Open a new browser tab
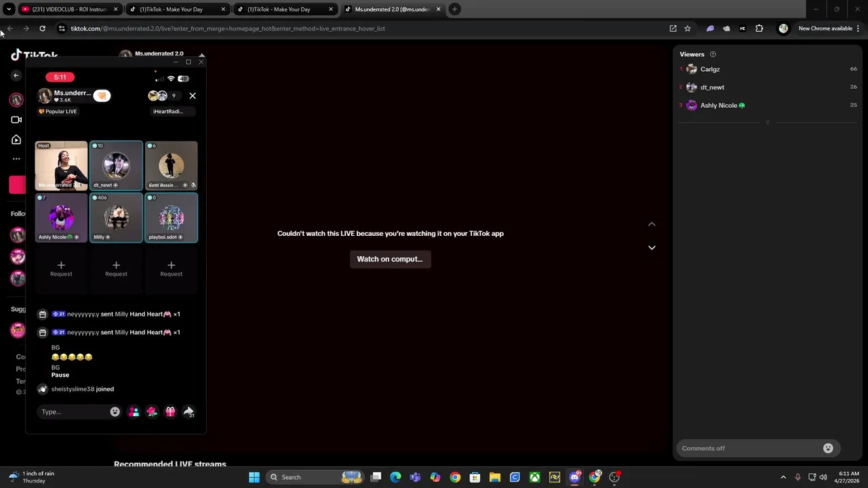The image size is (868, 488). 454,9
